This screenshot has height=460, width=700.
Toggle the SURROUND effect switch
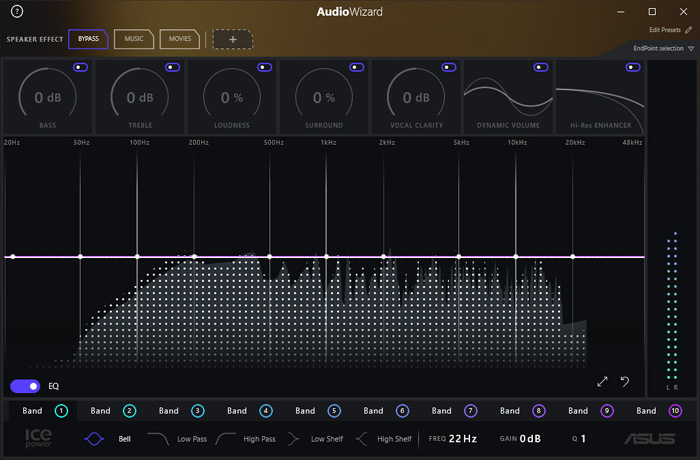tap(357, 67)
